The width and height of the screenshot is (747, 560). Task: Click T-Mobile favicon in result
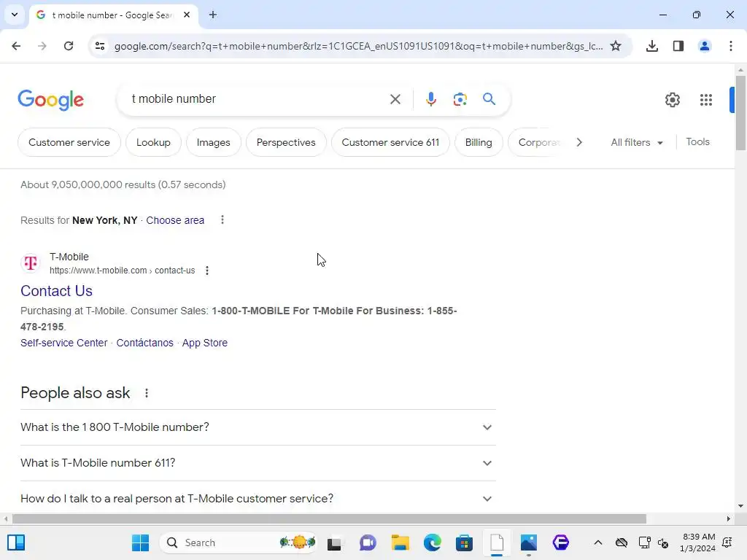click(x=31, y=262)
